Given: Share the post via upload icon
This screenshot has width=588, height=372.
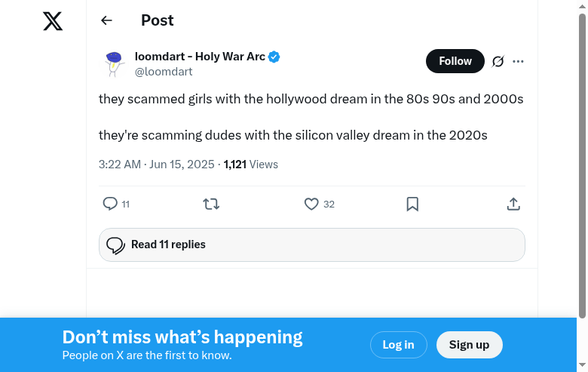Looking at the screenshot, I should tap(513, 204).
